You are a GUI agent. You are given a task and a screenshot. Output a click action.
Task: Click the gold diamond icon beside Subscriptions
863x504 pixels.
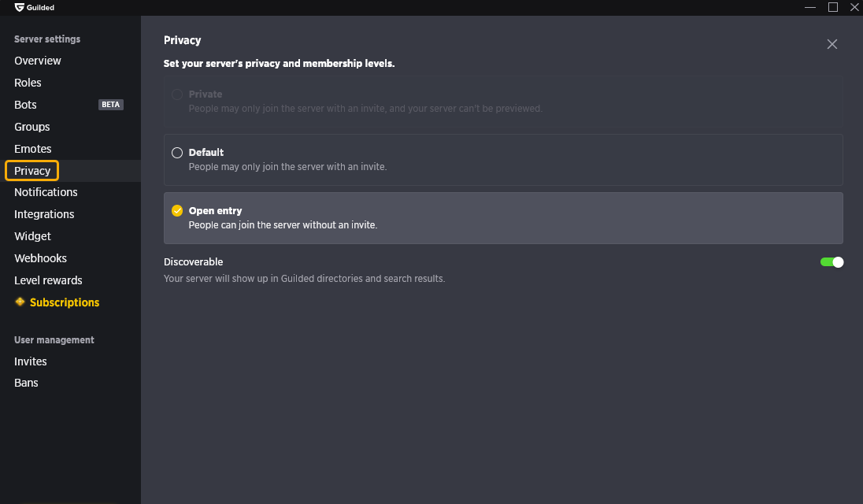[x=20, y=302]
